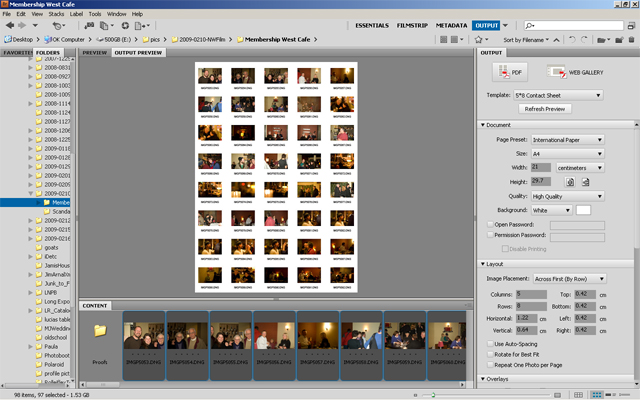Collapse the Document section
This screenshot has width=640, height=400.
483,125
